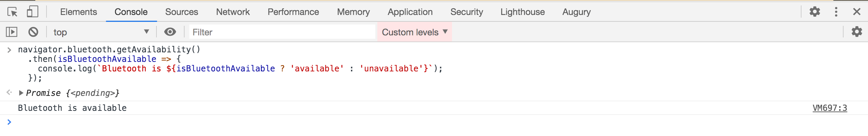868x136 pixels.
Task: Show the console sidebar icon
Action: click(x=12, y=32)
